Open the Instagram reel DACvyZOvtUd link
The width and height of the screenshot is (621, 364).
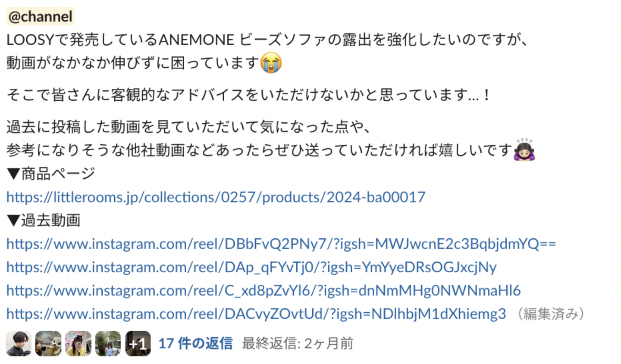coord(256,314)
